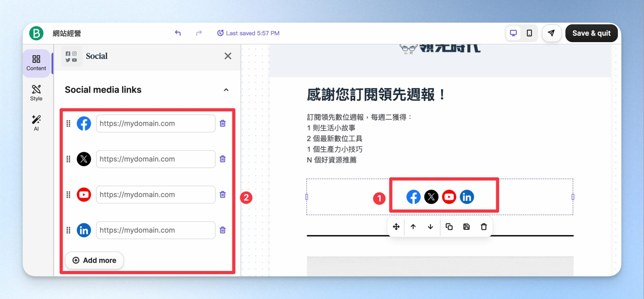Image resolution: width=644 pixels, height=299 pixels.
Task: Select X icon in email preview
Action: [x=431, y=197]
